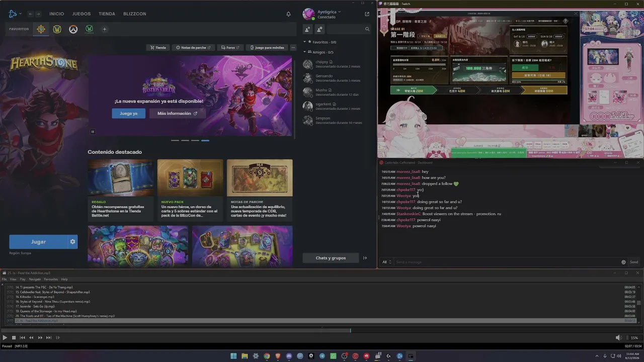Open the TIENDA tab

(107, 14)
